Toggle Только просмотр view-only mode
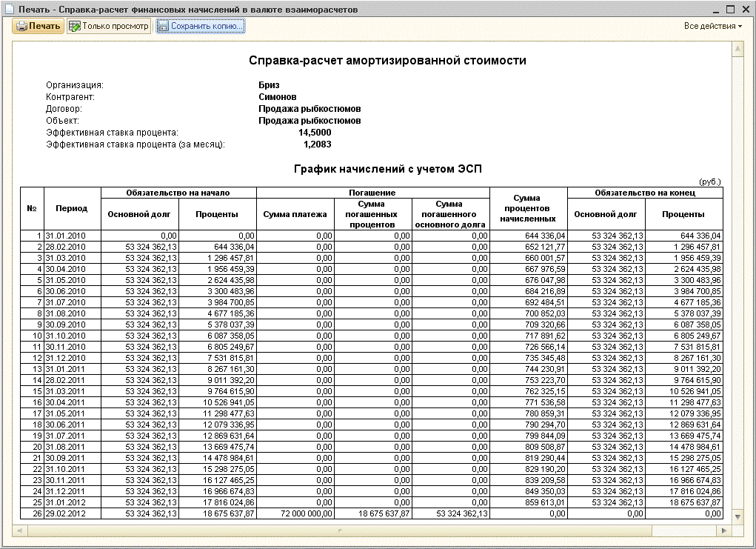The image size is (756, 549). [109, 27]
